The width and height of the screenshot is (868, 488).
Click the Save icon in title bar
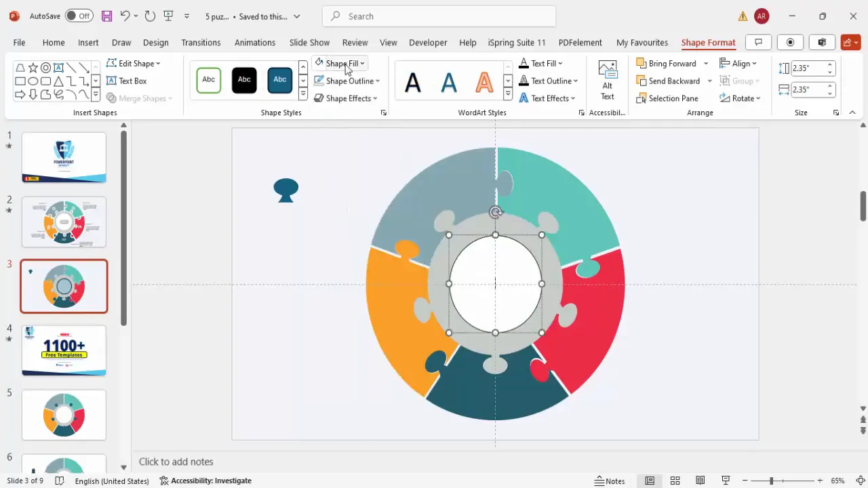click(x=106, y=16)
